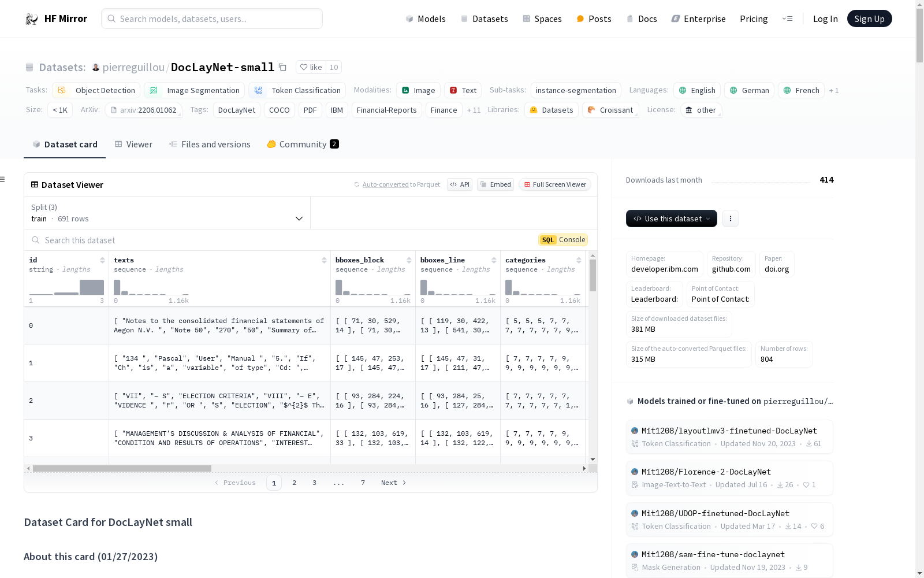Select the Token Classification task tag

(x=297, y=90)
